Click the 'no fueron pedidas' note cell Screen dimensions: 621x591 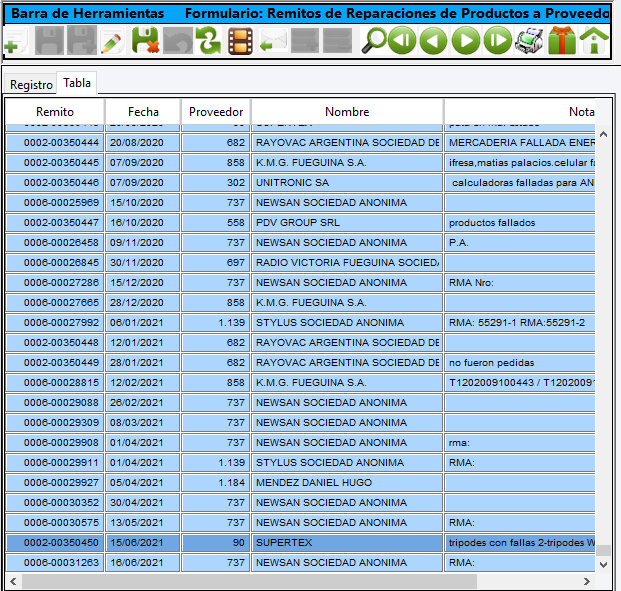tap(520, 362)
